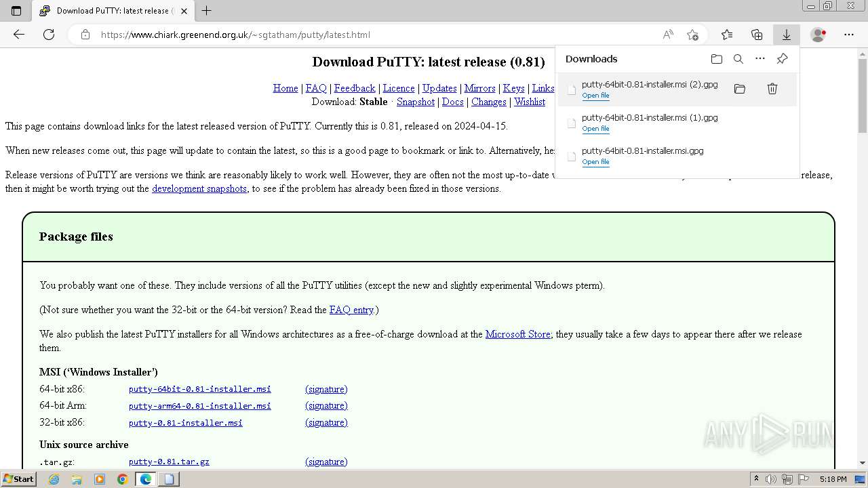
Task: Search downloads magnifier icon
Action: (738, 59)
